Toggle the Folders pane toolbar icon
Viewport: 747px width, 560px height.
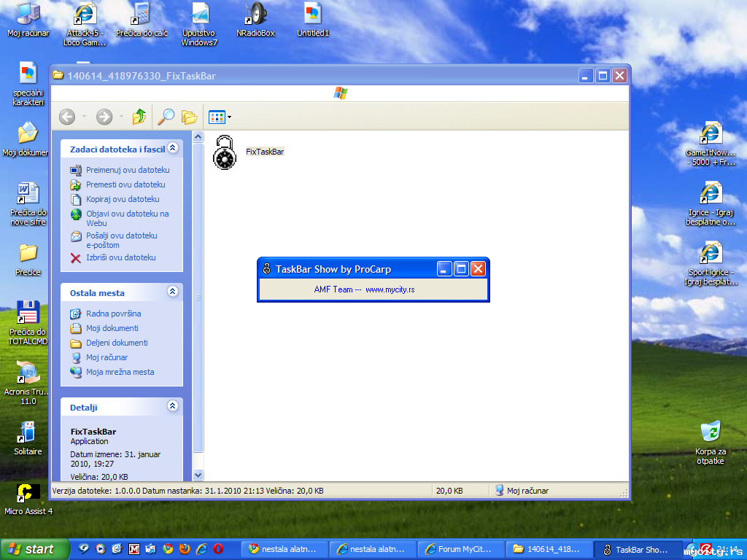190,117
